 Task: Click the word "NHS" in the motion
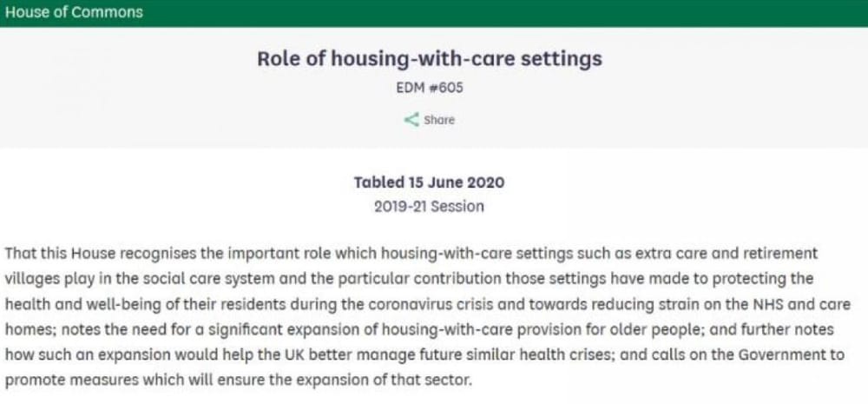coord(753,308)
